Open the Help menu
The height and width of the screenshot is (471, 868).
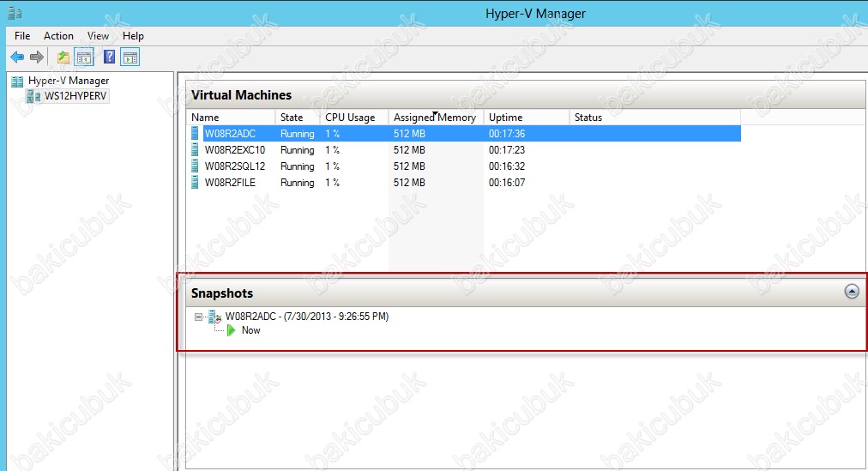click(133, 36)
